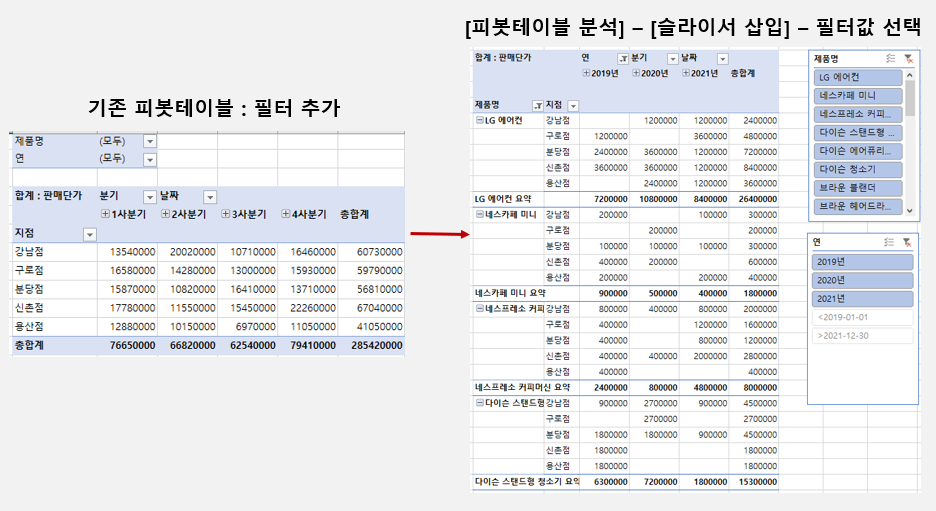Select <2019-01-01 item in 연 slicer
Screen dimensions: 936x511
863,317
